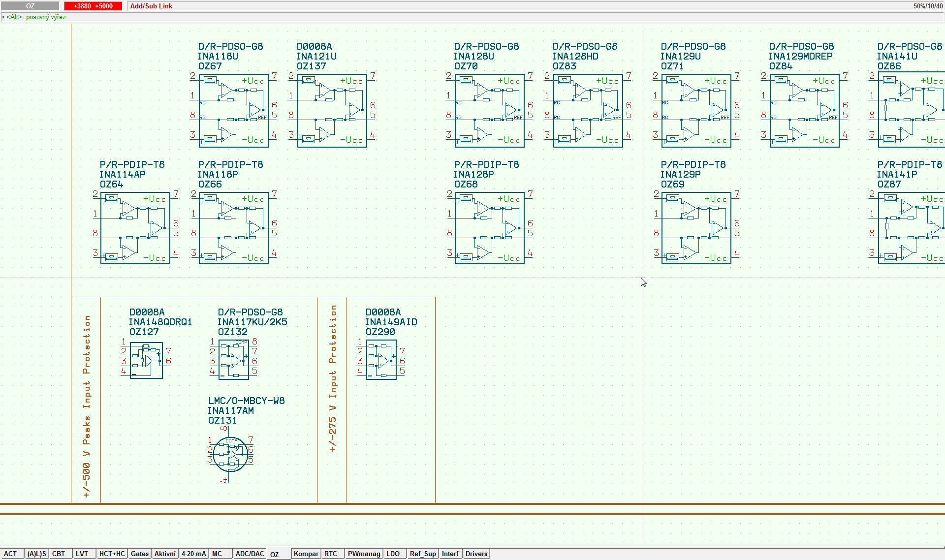Viewport: 945px width, 560px height.
Task: Click the 50%/10/40 zoom indicator
Action: (x=928, y=6)
